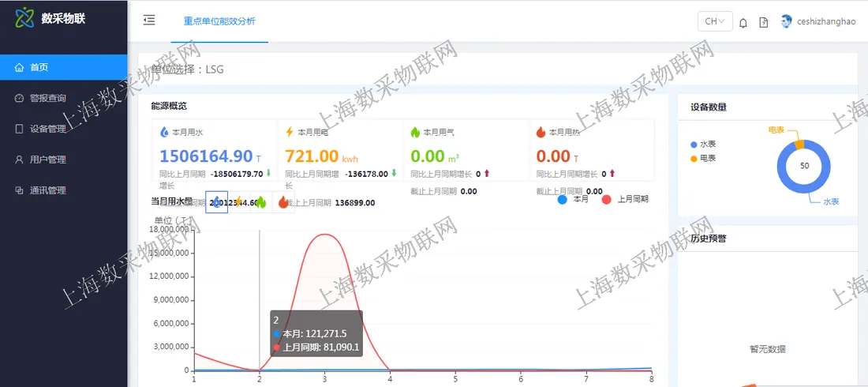Open the 警报查询 menu item
This screenshot has width=868, height=387.
click(64, 98)
